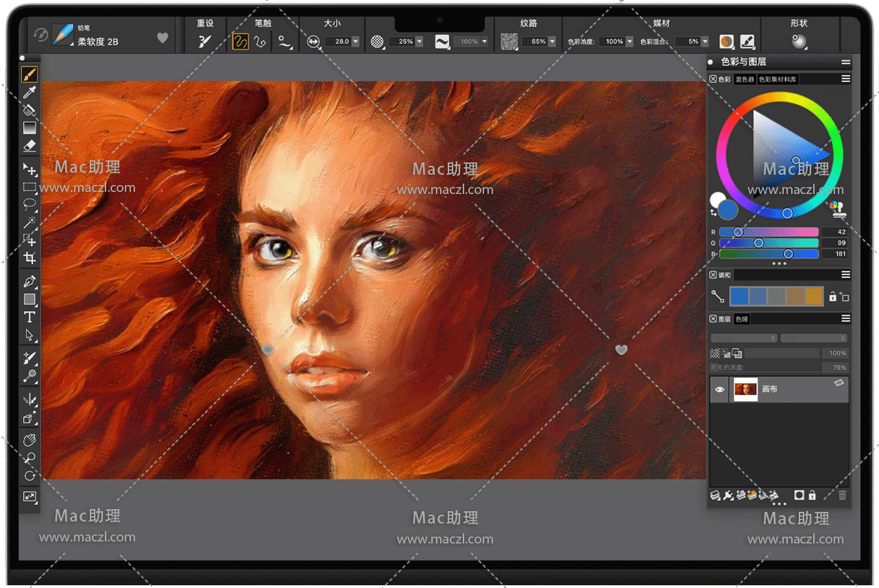
Task: Select the Text tool
Action: point(29,317)
